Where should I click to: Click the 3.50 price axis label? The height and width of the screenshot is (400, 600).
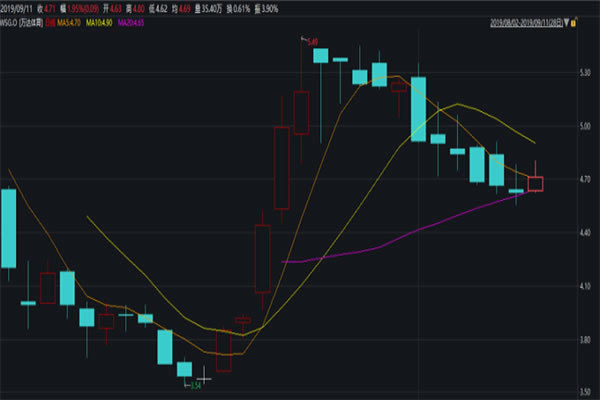(583, 392)
